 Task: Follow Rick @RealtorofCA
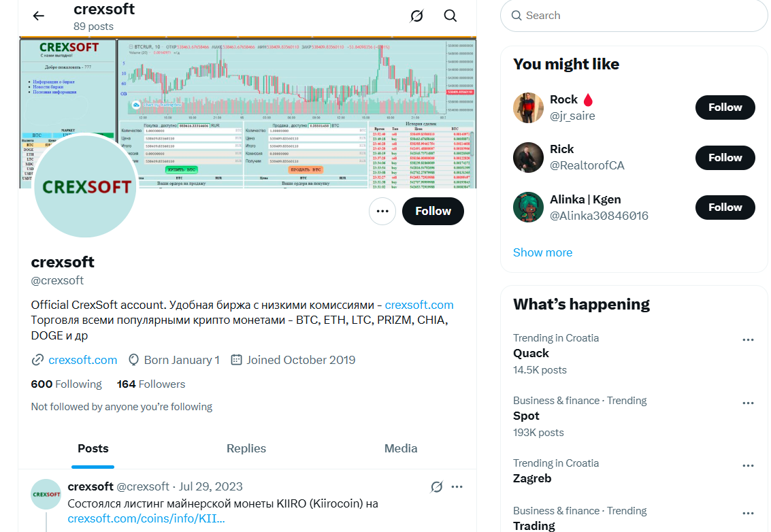pyautogui.click(x=725, y=158)
